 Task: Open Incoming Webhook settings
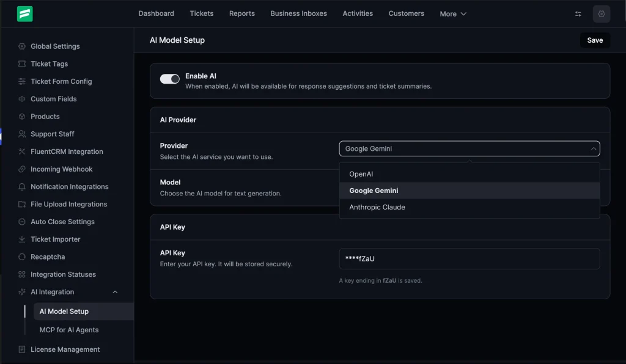[x=62, y=169]
